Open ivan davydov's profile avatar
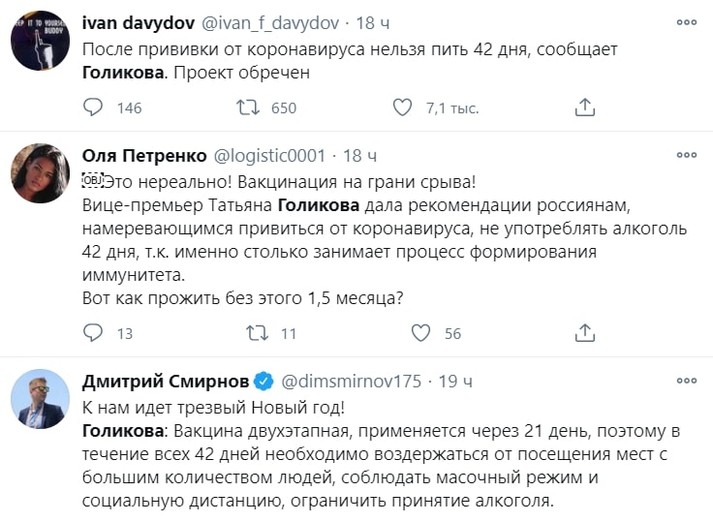713x522 pixels. [x=39, y=44]
